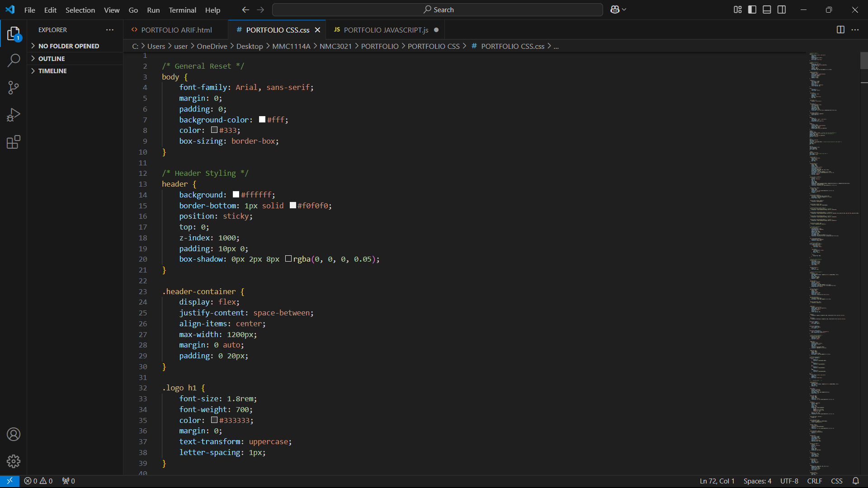Go back with the navigation arrow
This screenshot has width=868, height=488.
pyautogui.click(x=245, y=9)
